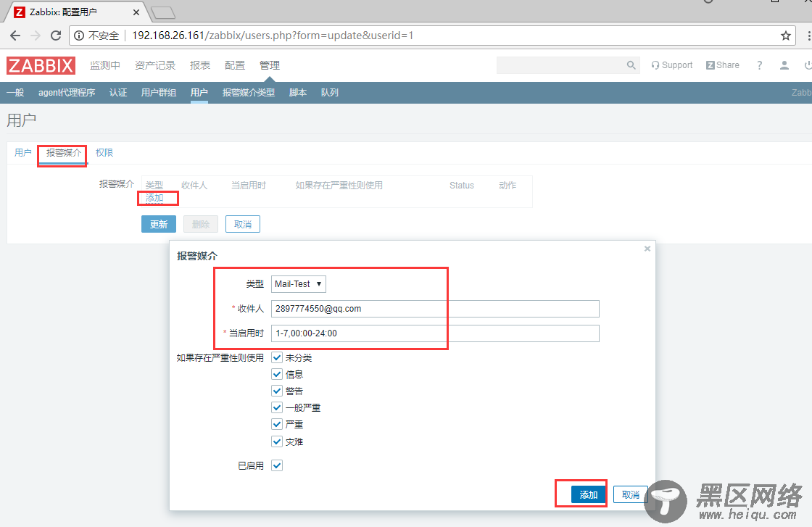Open user profile icon
This screenshot has height=527, width=812.
pos(784,65)
